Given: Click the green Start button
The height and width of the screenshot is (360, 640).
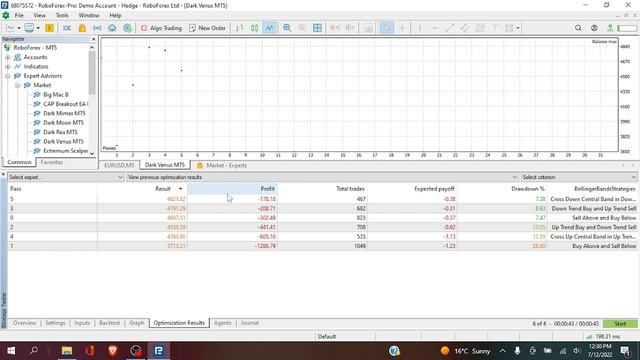Looking at the screenshot, I should coord(620,323).
